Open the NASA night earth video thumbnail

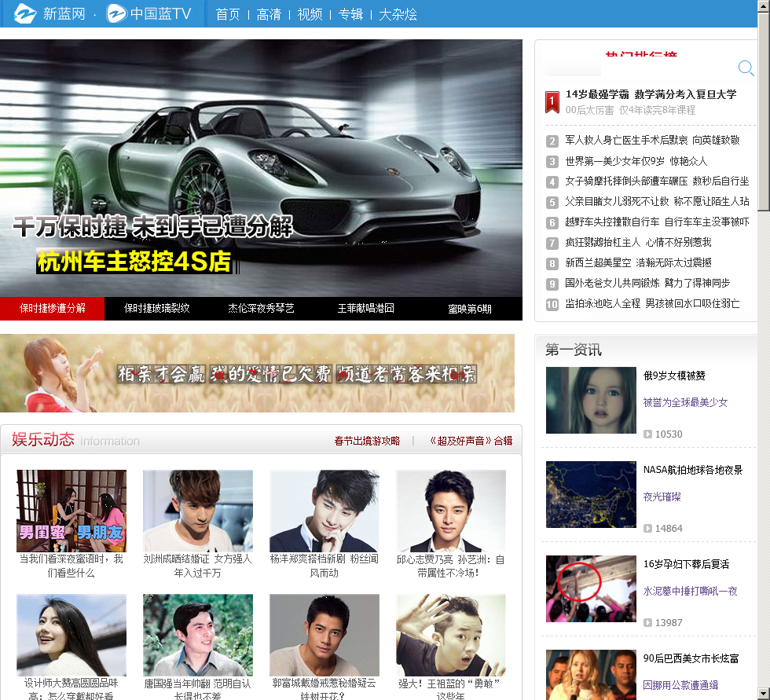[591, 494]
